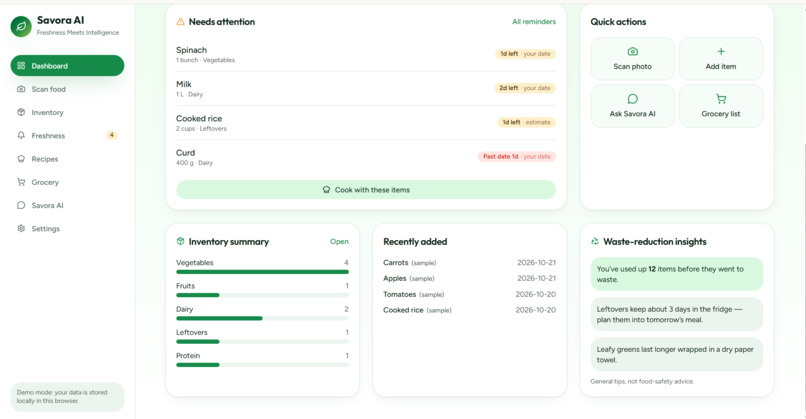Click the Settings gear icon
The width and height of the screenshot is (806, 419).
click(21, 228)
